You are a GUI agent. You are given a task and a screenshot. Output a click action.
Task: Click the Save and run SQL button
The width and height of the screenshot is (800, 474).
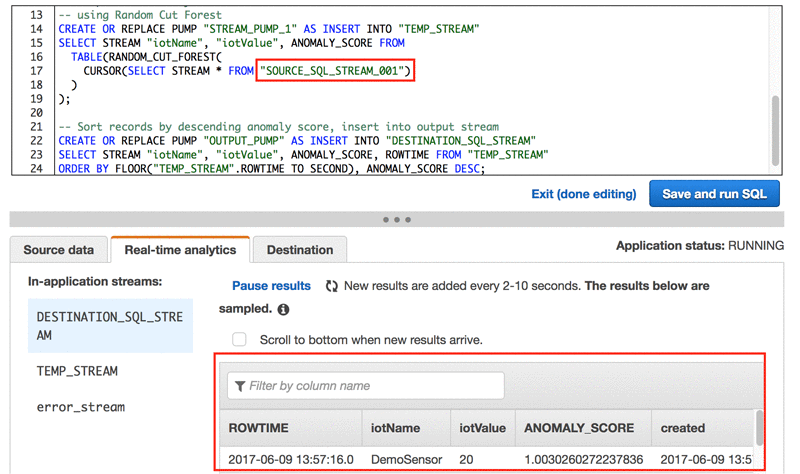(714, 194)
